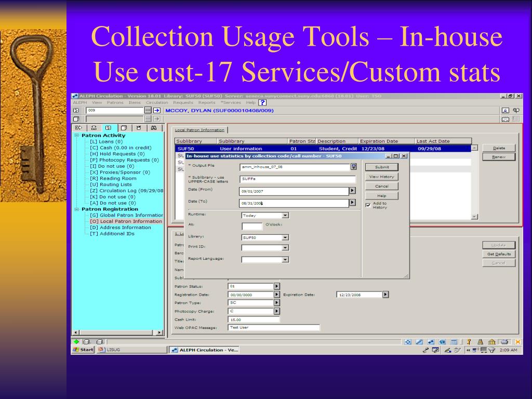The image size is (532, 399).
Task: Select the Local Patron Information tab
Action: (x=199, y=130)
